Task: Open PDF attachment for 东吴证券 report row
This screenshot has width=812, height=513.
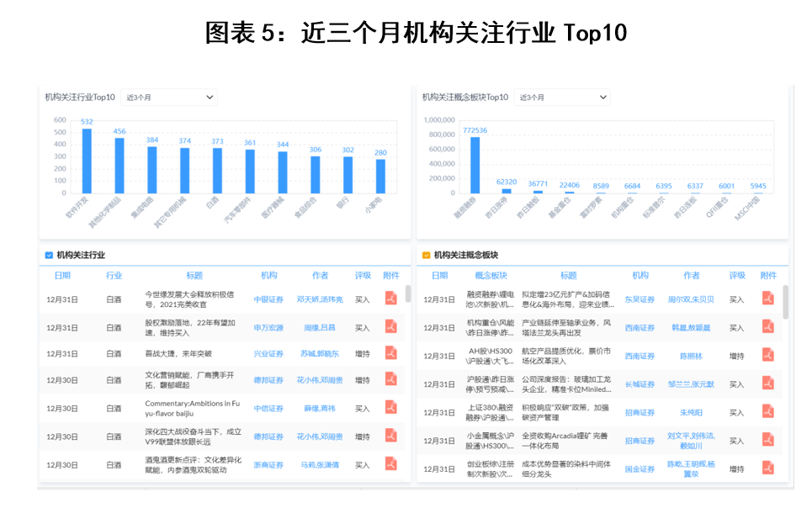Action: (x=767, y=299)
